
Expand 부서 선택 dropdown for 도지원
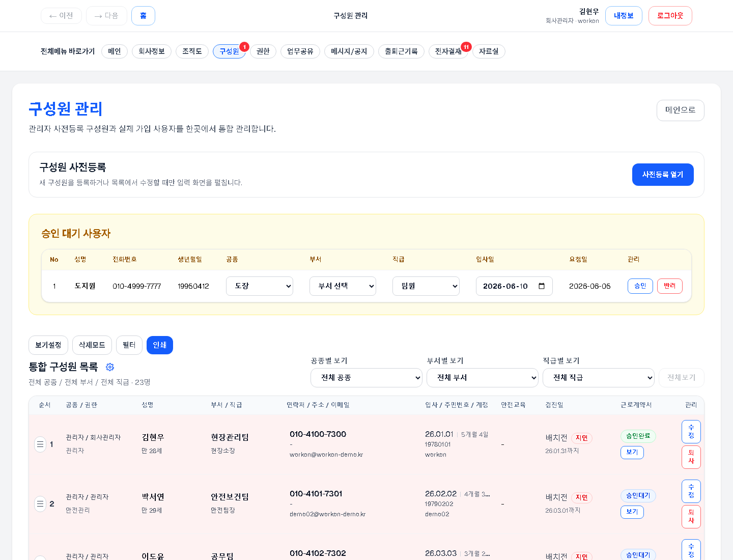click(343, 286)
